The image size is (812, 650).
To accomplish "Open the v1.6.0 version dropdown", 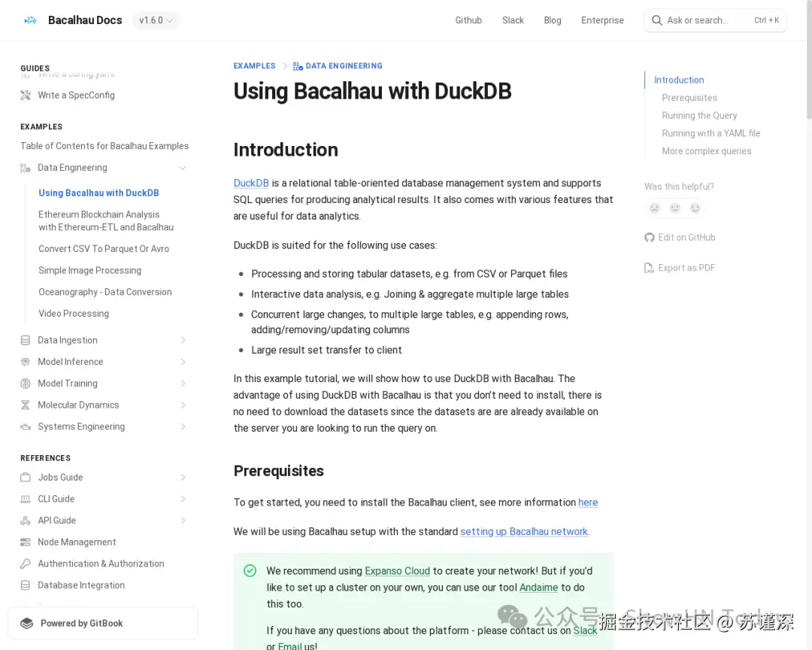I will click(156, 20).
